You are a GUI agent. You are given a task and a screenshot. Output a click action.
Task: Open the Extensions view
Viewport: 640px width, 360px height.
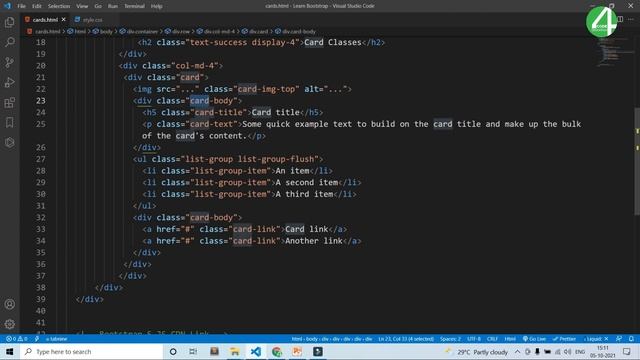9,102
